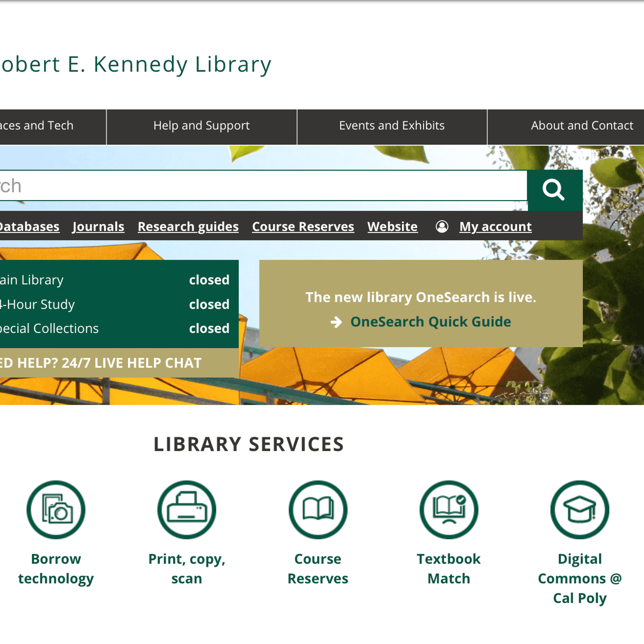Select the Website search scope
This screenshot has width=644, height=644.
pos(392,227)
